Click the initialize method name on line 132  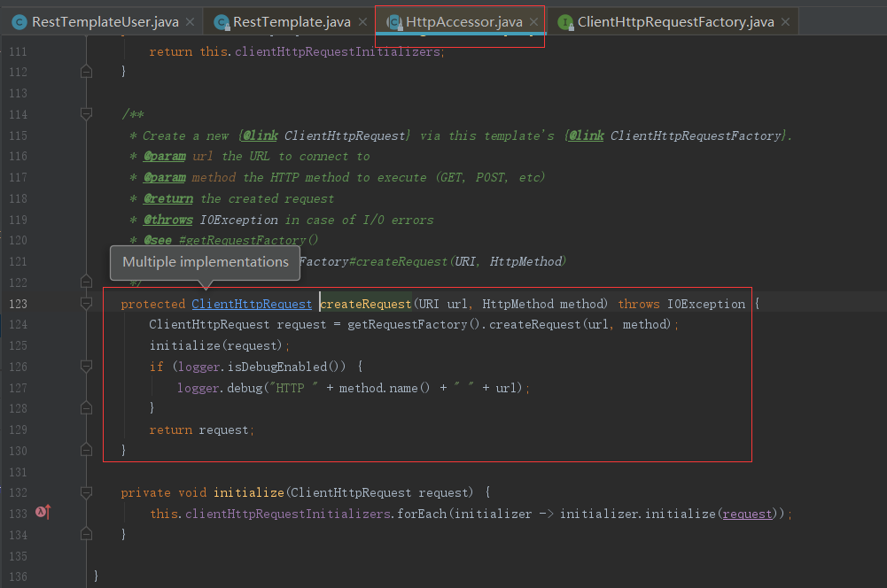(248, 493)
